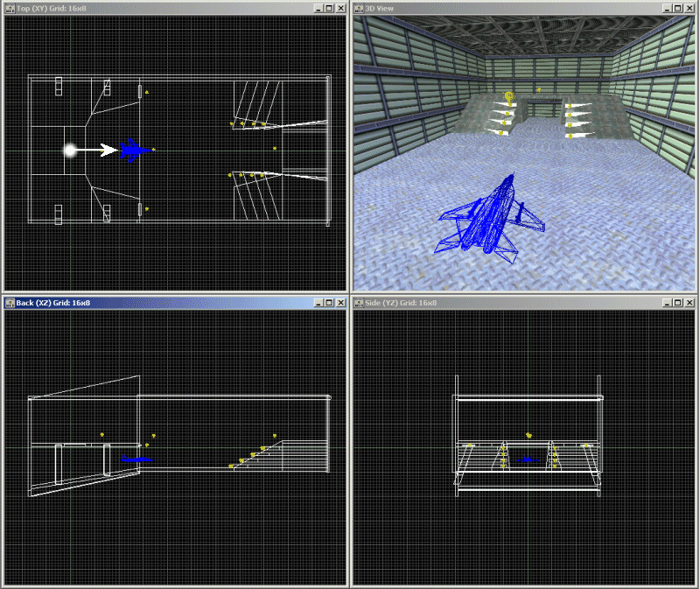Click the Side (YZ) window title icon
This screenshot has width=700, height=589.
pyautogui.click(x=359, y=303)
